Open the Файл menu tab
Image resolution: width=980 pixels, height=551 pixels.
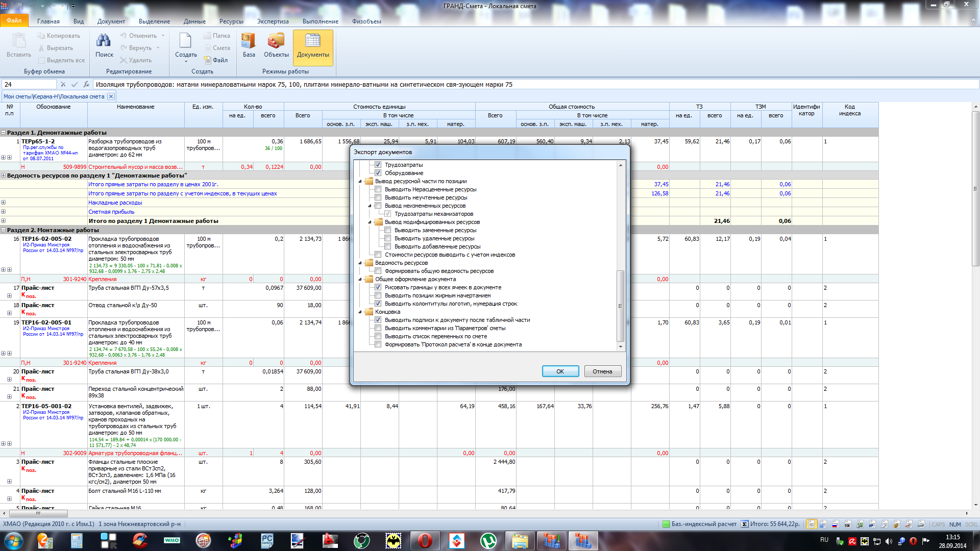point(14,21)
